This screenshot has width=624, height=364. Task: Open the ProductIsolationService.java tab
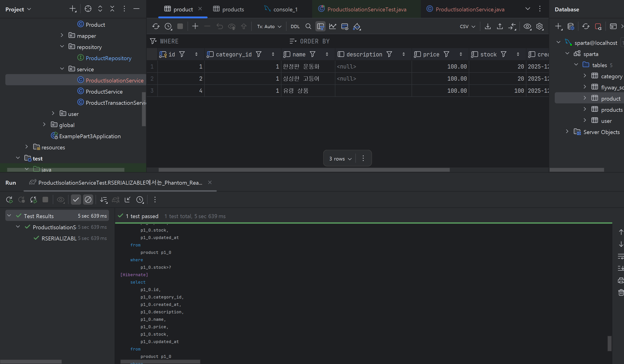466,9
